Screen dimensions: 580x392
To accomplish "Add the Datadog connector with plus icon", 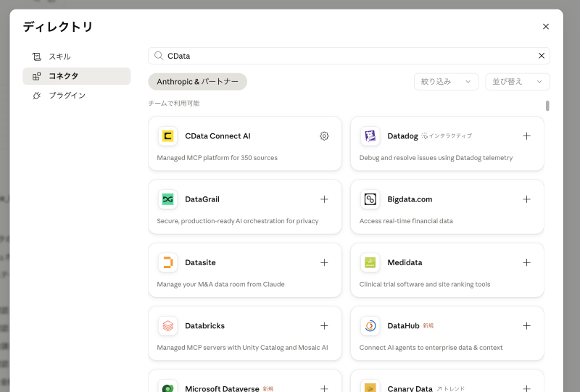I will [526, 136].
